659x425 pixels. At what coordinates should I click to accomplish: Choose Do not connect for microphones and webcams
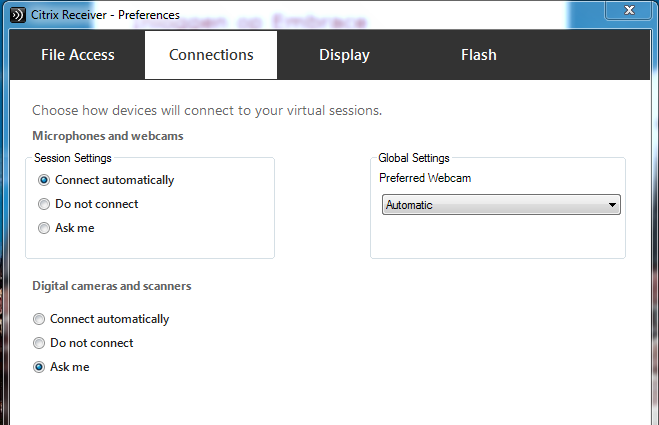coord(43,204)
